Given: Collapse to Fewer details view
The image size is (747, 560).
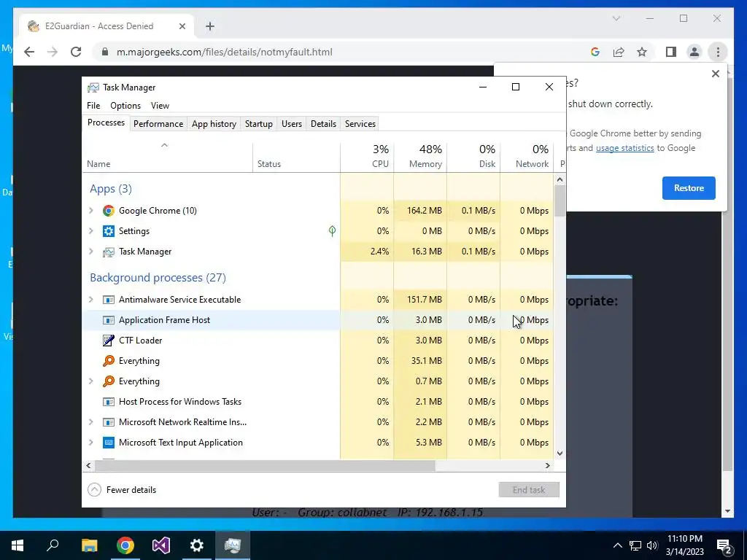Looking at the screenshot, I should tap(122, 490).
